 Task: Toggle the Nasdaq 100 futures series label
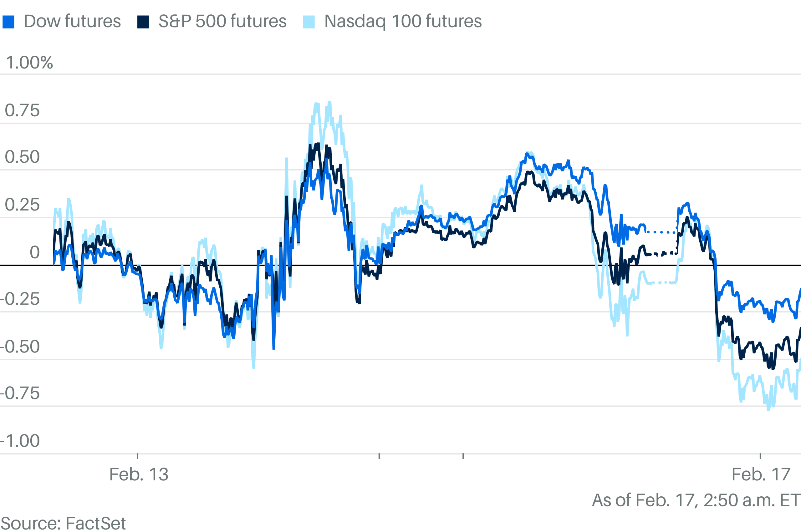click(403, 21)
